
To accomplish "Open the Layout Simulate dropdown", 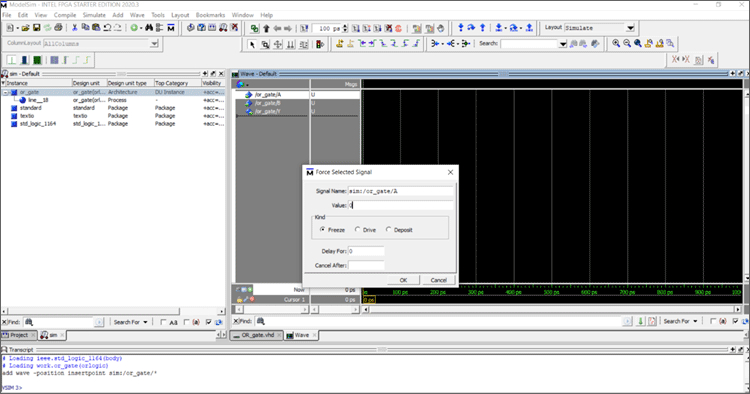I will pyautogui.click(x=630, y=28).
